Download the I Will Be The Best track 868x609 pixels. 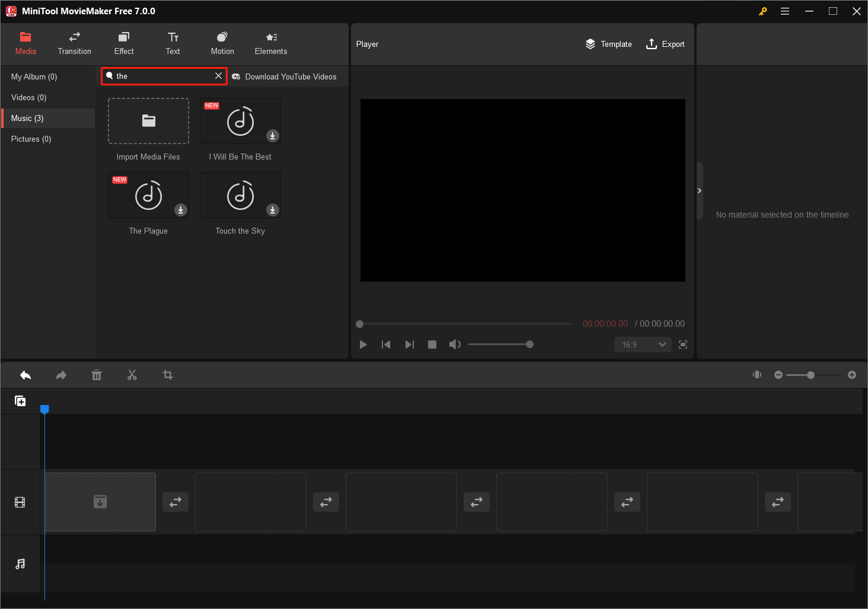coord(272,136)
